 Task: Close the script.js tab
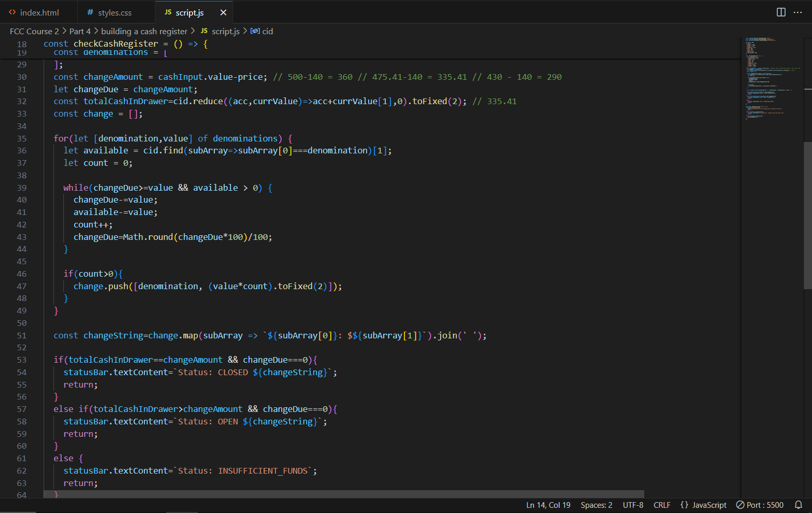pos(223,12)
